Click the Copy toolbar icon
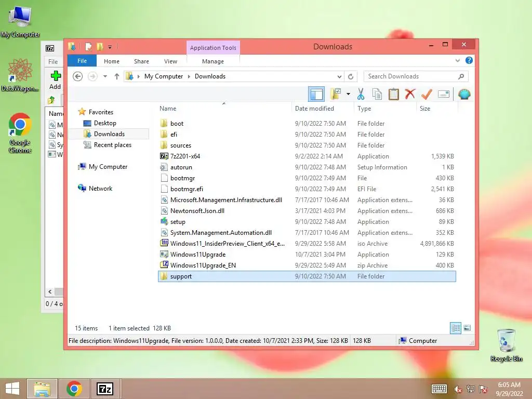This screenshot has height=399, width=532. coord(377,94)
